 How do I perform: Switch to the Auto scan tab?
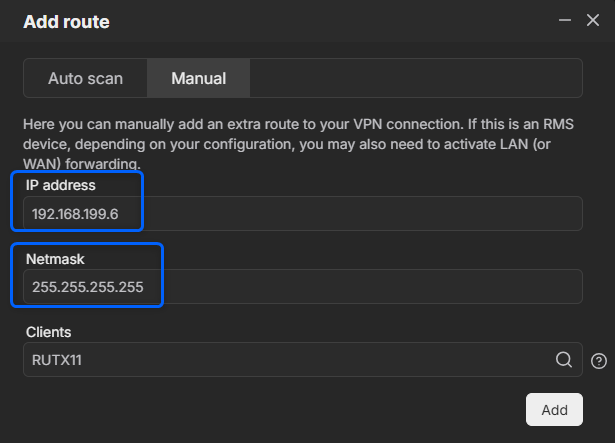point(86,78)
